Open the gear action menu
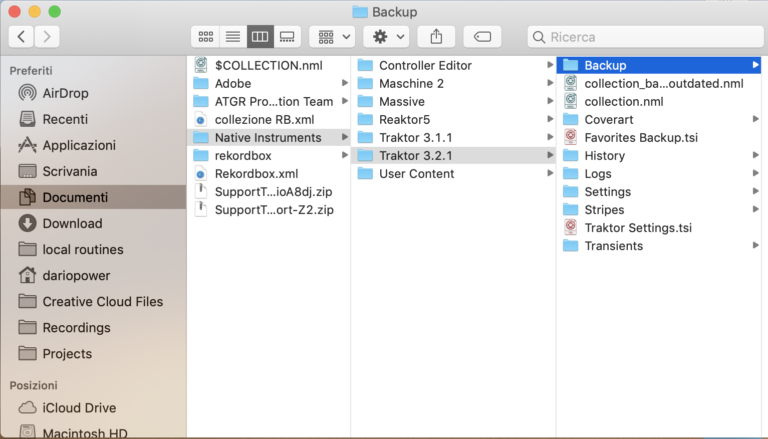Viewport: 768px width, 439px height. pyautogui.click(x=387, y=37)
